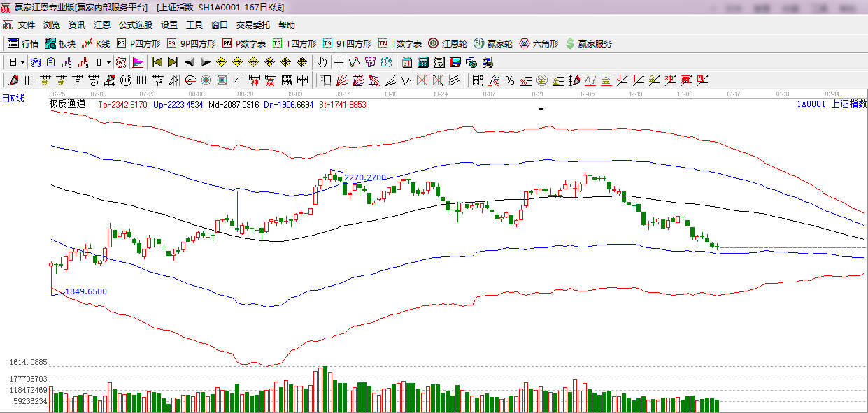868x413 pixels.
Task: Toggle the 权 rights-adjust button
Action: 121,62
